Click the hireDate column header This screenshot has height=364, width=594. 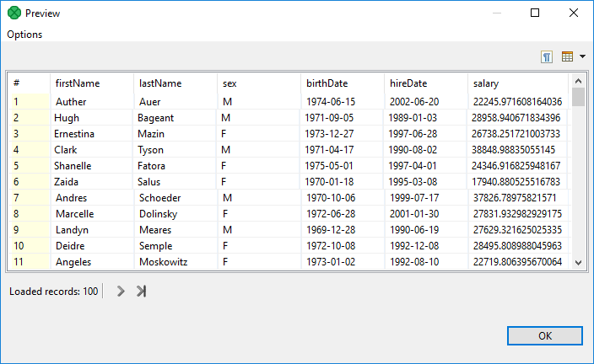tap(408, 83)
